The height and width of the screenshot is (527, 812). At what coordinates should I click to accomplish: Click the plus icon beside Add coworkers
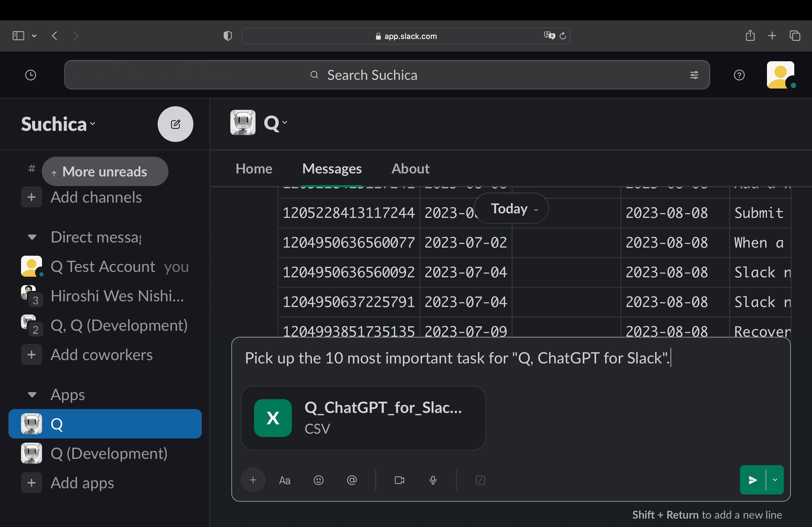32,355
